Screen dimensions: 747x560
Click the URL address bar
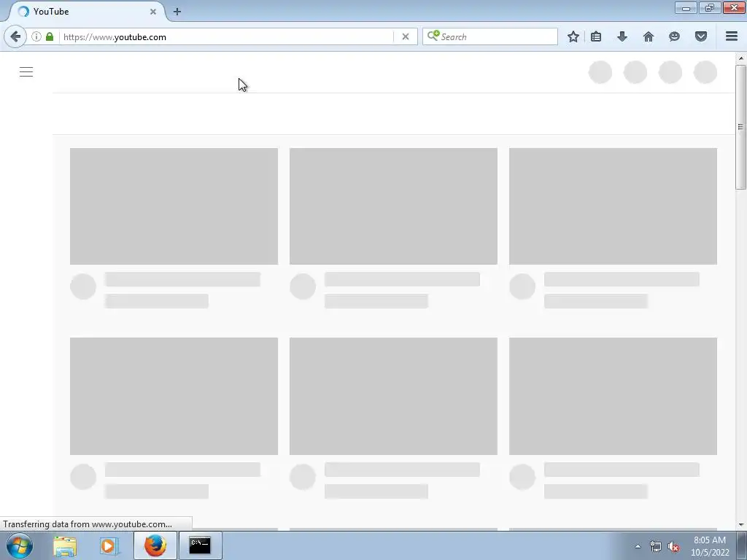point(228,36)
